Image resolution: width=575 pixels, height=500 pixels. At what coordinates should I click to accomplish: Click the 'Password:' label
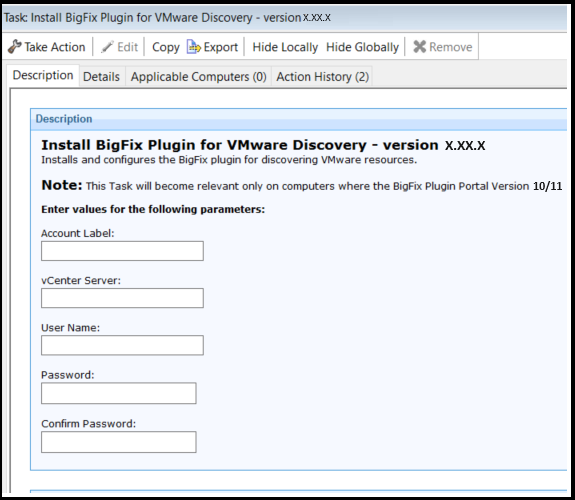click(x=67, y=375)
